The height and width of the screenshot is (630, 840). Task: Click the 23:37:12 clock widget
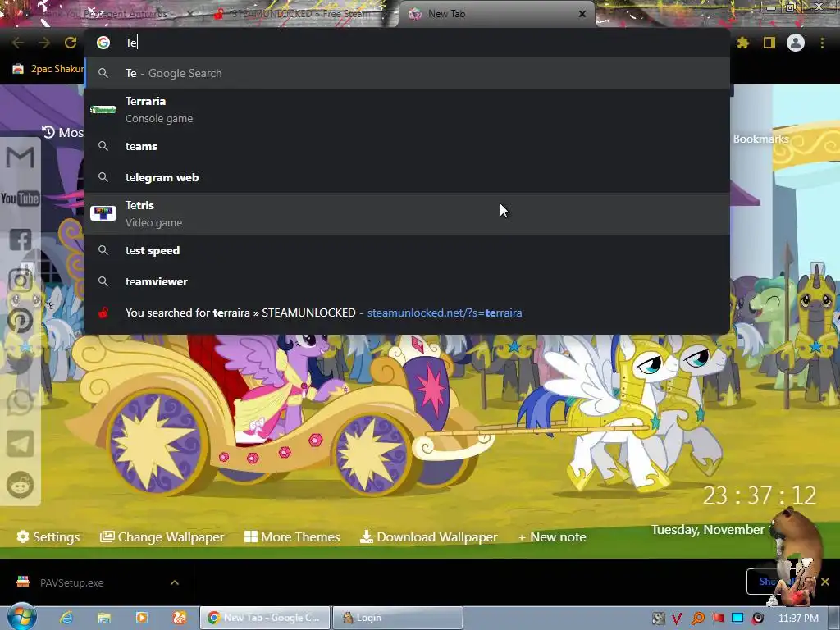pyautogui.click(x=760, y=495)
